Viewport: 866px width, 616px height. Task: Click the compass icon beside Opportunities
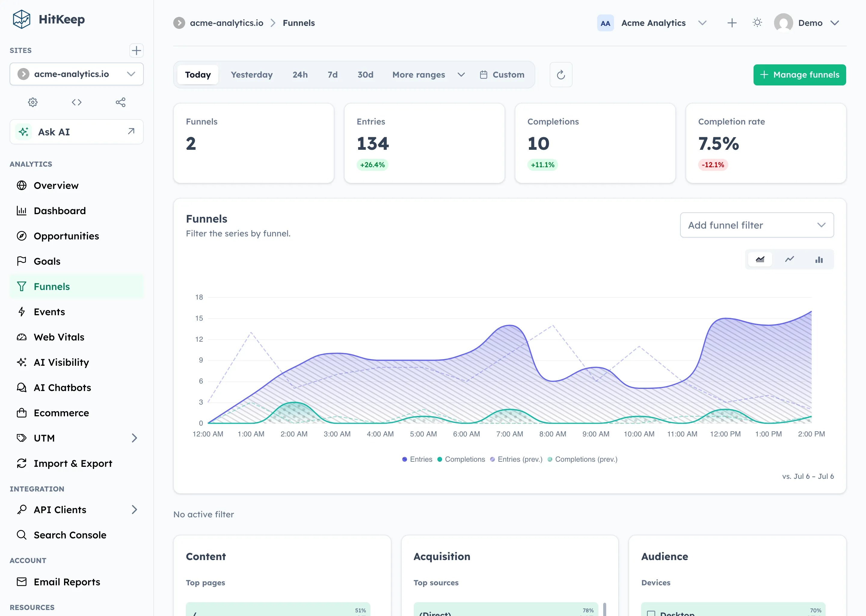click(22, 236)
